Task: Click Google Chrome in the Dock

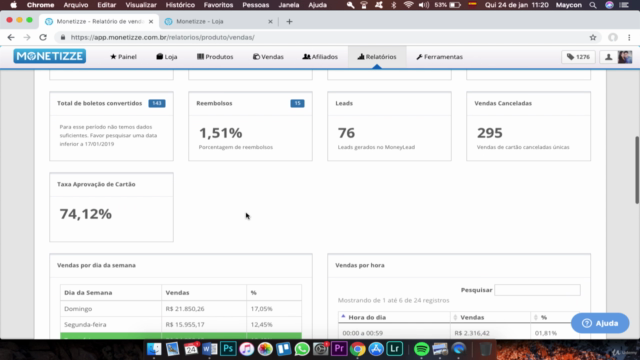Action: [358, 349]
